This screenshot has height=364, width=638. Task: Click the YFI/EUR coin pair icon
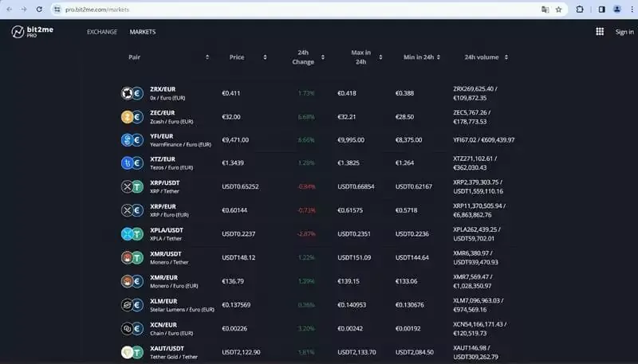click(x=132, y=140)
